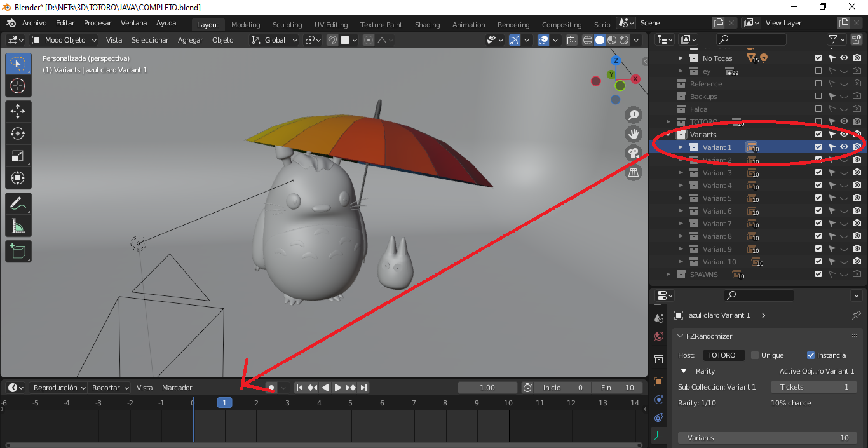868x448 pixels.
Task: Click the viewport zoom magnifier icon
Action: (x=634, y=115)
